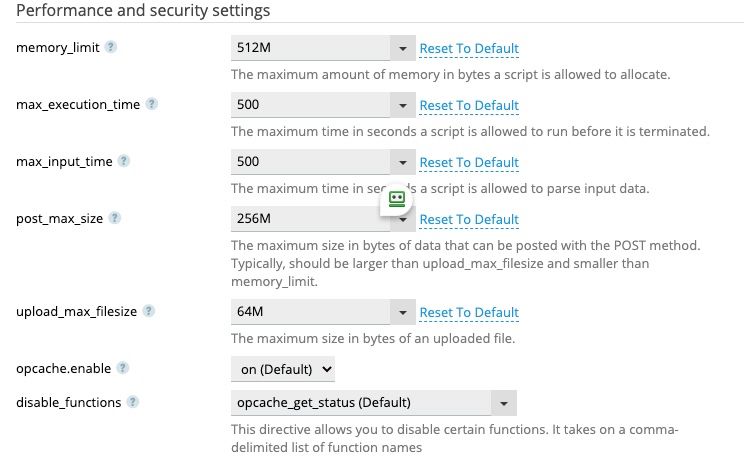Reset upload_max_filesize to default
The image size is (744, 469).
coord(469,312)
